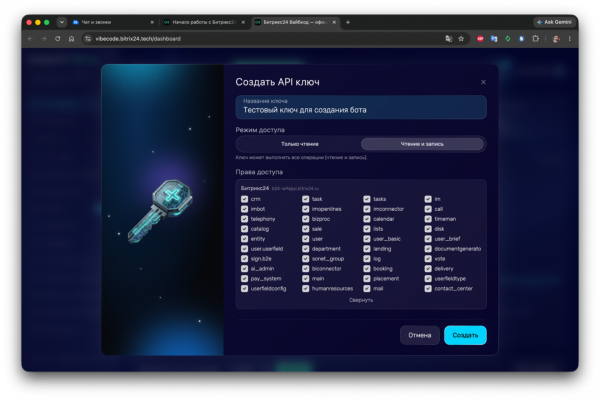Uncheck the crm access checkbox

coord(245,199)
